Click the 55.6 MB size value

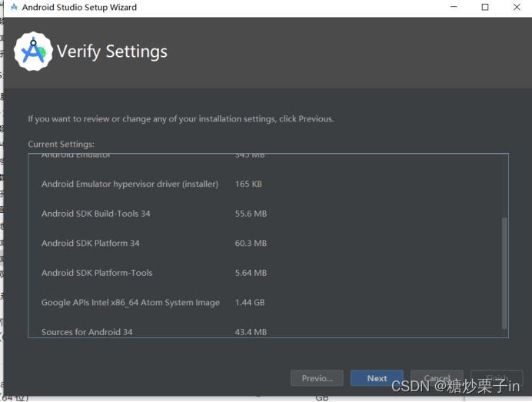pos(251,214)
